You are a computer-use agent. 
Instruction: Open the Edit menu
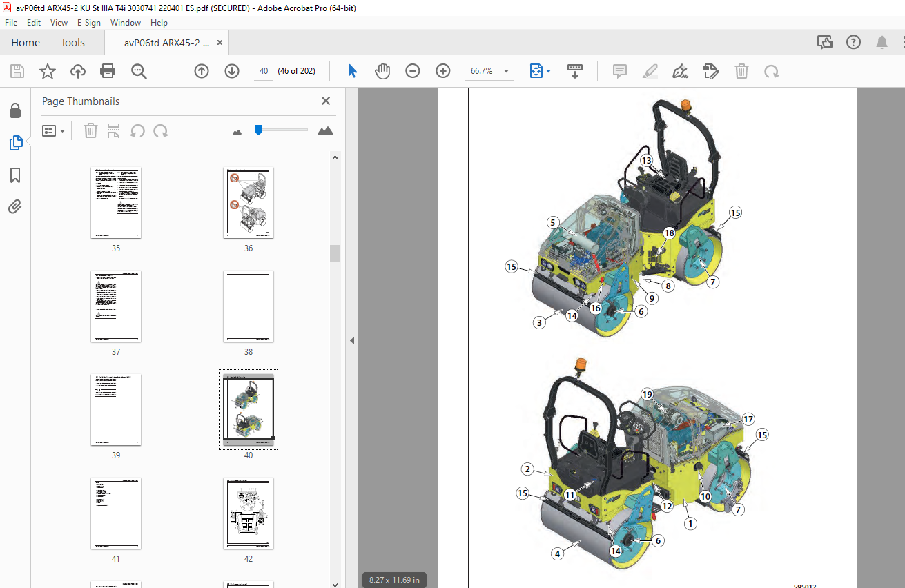click(x=34, y=22)
